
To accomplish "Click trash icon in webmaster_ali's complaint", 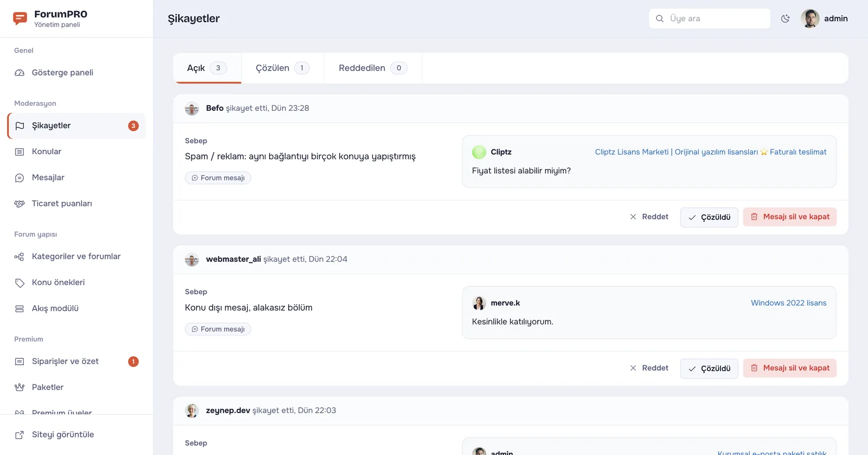I will 754,368.
